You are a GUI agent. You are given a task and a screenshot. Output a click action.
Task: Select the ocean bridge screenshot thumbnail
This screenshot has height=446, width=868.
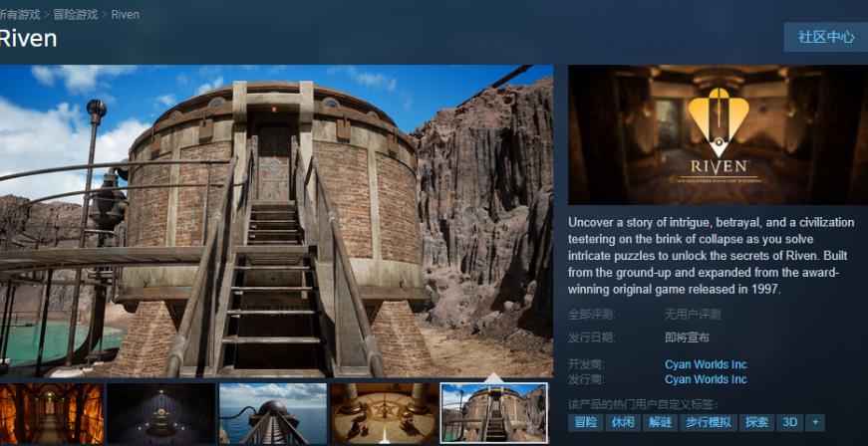click(272, 413)
